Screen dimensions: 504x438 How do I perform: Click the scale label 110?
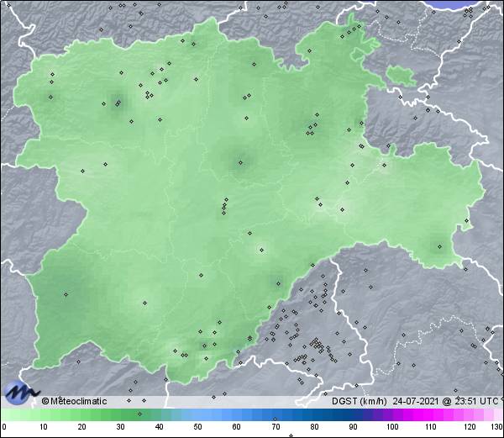coord(431,427)
